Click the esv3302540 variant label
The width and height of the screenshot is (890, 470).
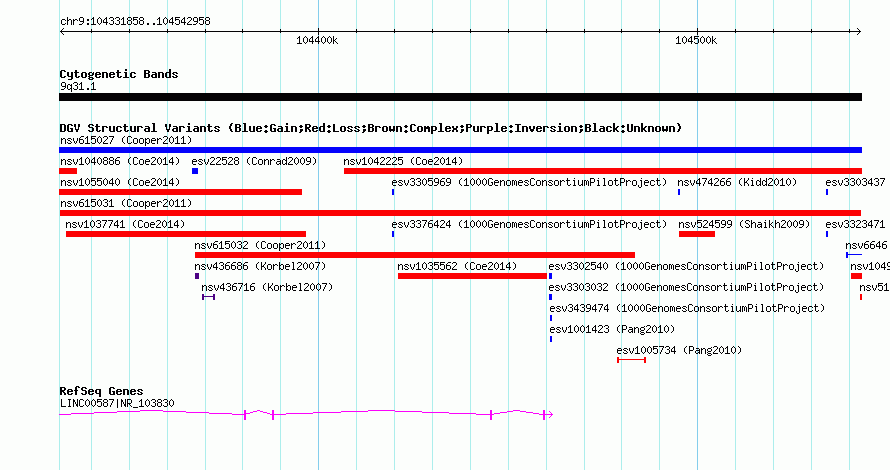(686, 266)
